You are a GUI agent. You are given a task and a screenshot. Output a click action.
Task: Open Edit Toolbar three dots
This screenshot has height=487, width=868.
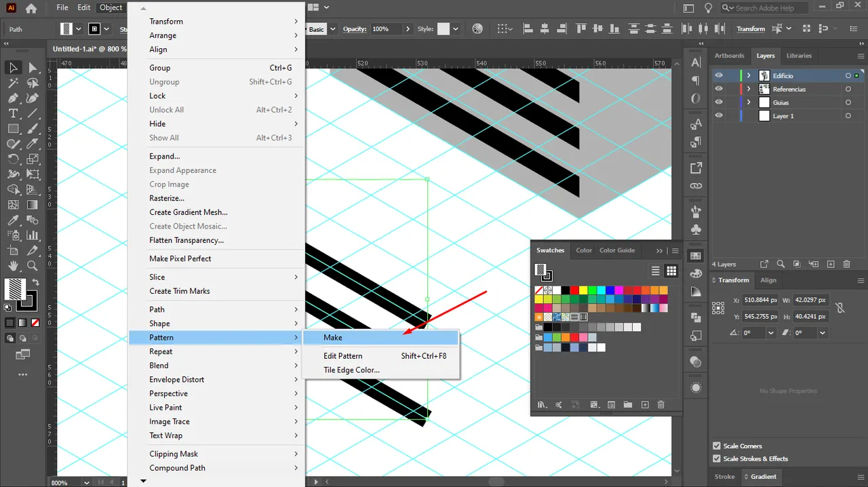22,374
